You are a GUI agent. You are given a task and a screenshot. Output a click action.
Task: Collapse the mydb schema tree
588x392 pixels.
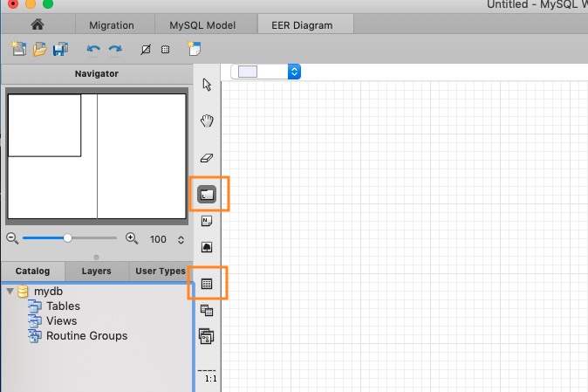10,291
